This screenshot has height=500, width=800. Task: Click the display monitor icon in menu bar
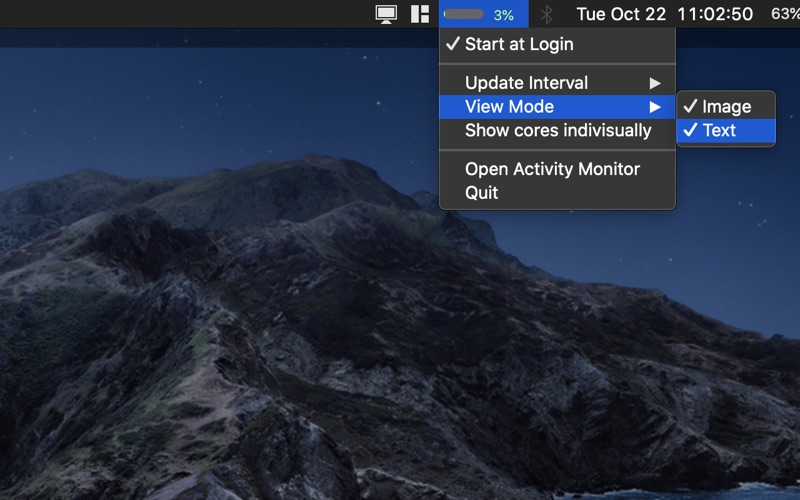(x=386, y=14)
